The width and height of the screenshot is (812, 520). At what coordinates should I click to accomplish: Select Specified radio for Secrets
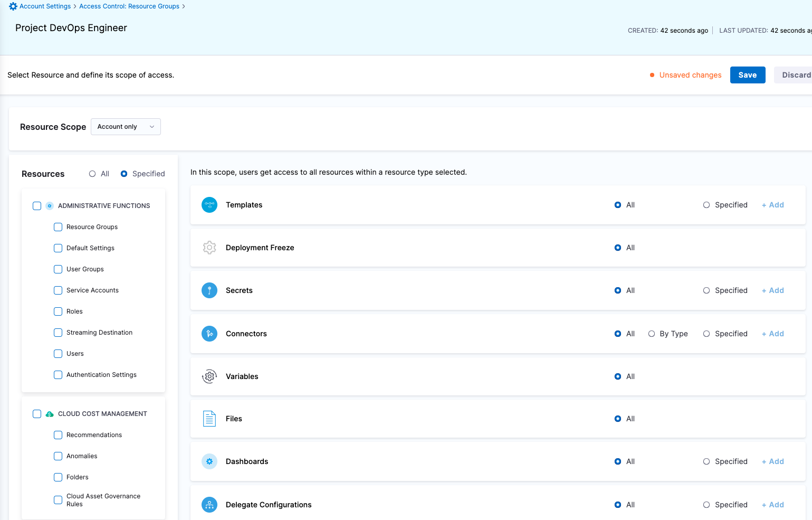[706, 290]
